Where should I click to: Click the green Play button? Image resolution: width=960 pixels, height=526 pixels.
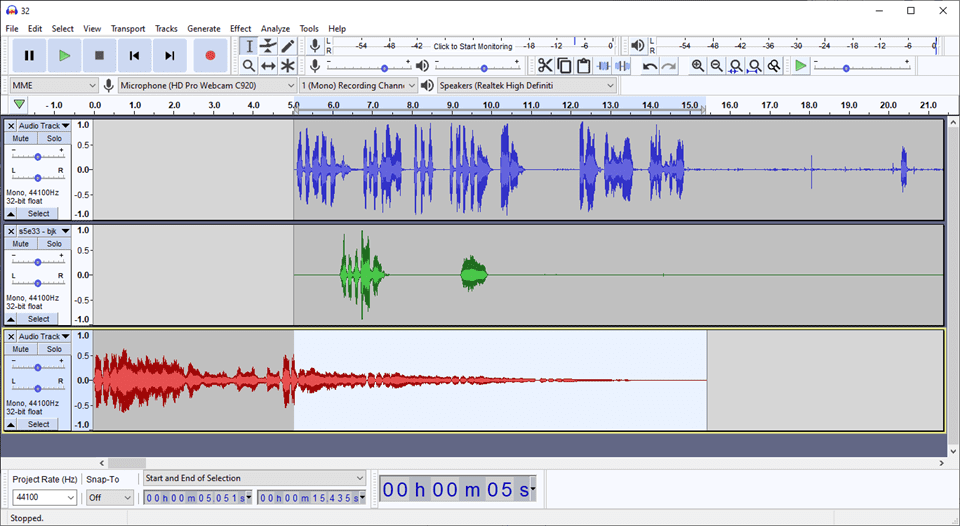[x=64, y=56]
